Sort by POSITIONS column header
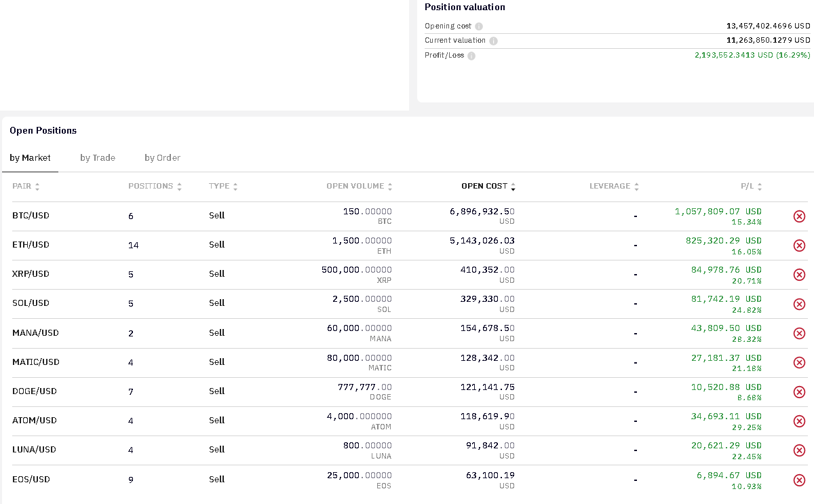The height and width of the screenshot is (504, 814). (155, 186)
